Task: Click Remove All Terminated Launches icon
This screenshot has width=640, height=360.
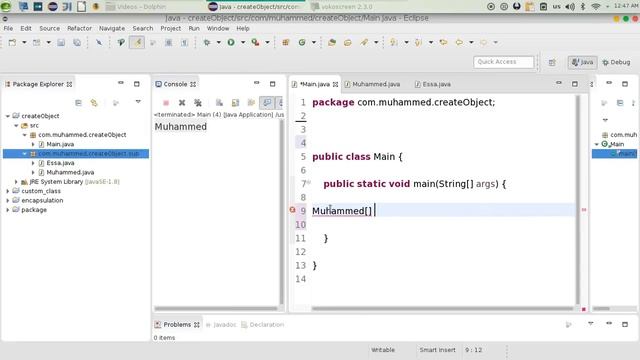Action: 198,103
